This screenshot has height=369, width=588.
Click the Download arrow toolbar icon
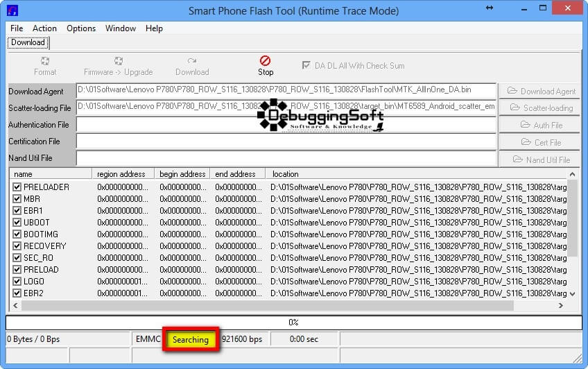(x=192, y=61)
